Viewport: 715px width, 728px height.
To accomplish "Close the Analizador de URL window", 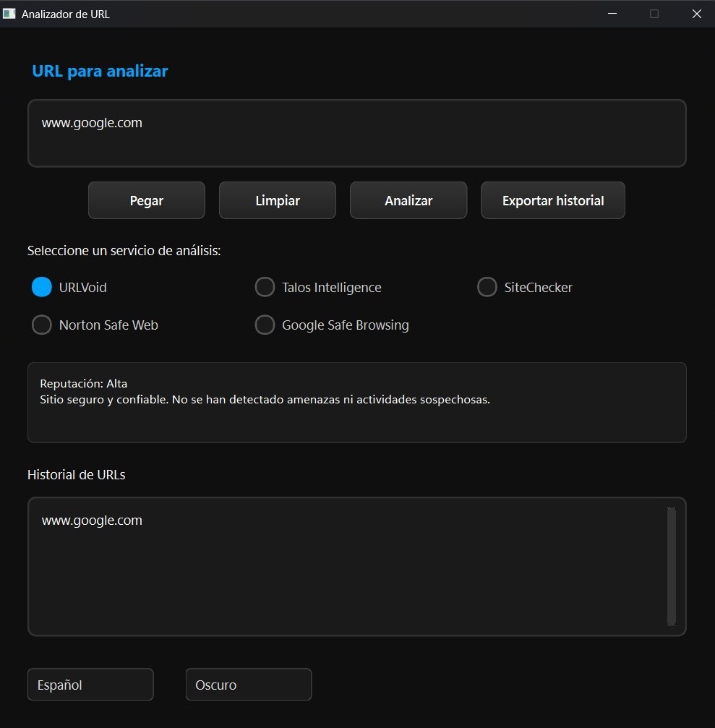I will (x=697, y=14).
